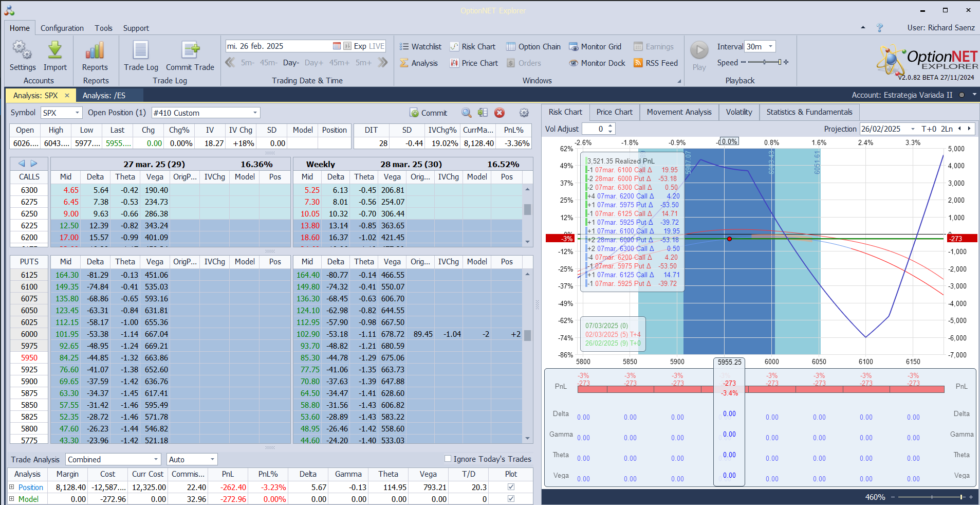Click the green spreadsheet export icon
The width and height of the screenshot is (980, 505).
pyautogui.click(x=483, y=113)
